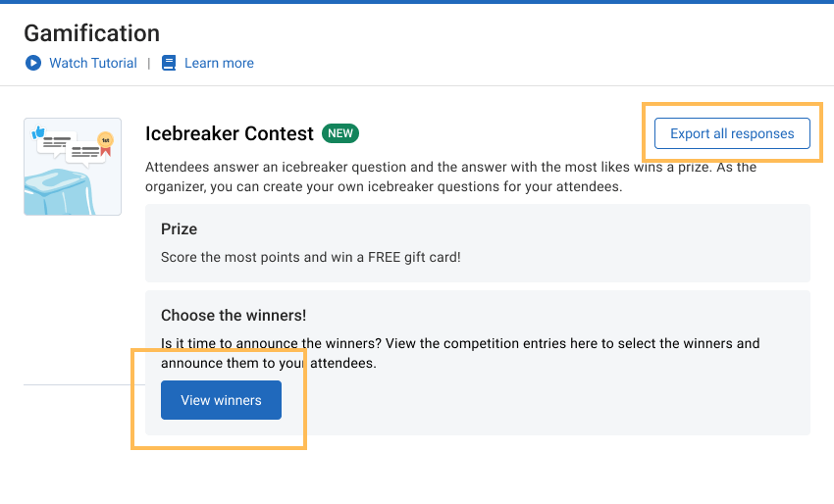Click the Gamification page title
Image resolution: width=834 pixels, height=504 pixels.
(x=91, y=33)
